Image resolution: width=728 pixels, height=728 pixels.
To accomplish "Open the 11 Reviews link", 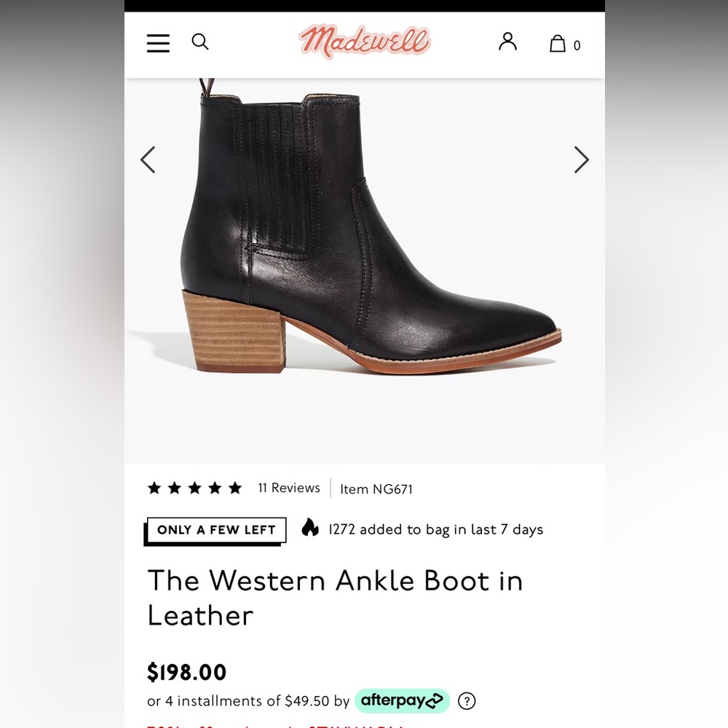I will coord(289,488).
